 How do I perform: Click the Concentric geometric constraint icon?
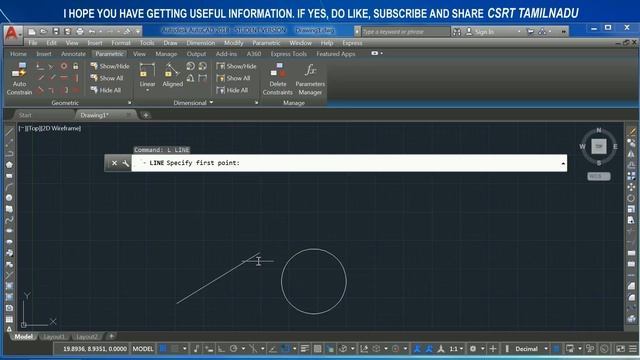(x=64, y=66)
